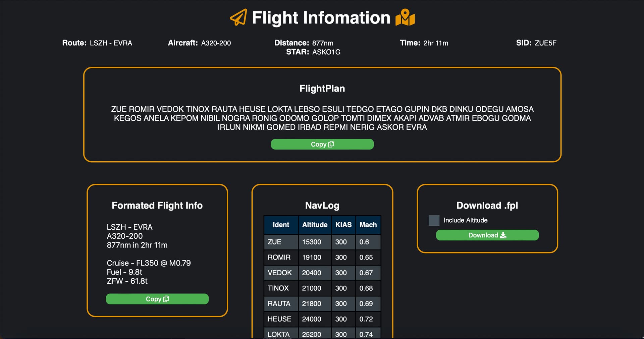Click the ZFW - 61.8t line
Image resolution: width=644 pixels, height=339 pixels.
[127, 281]
